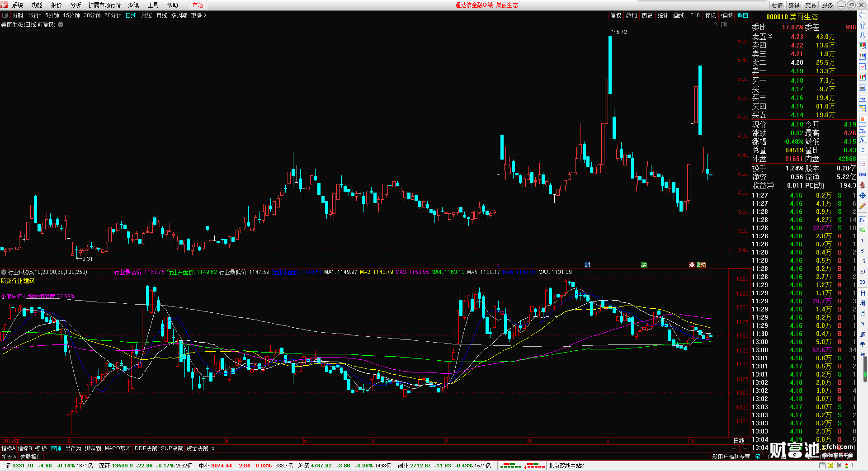This screenshot has height=471, width=868.
Task: Open the 多周期 multi-period view
Action: 179,15
